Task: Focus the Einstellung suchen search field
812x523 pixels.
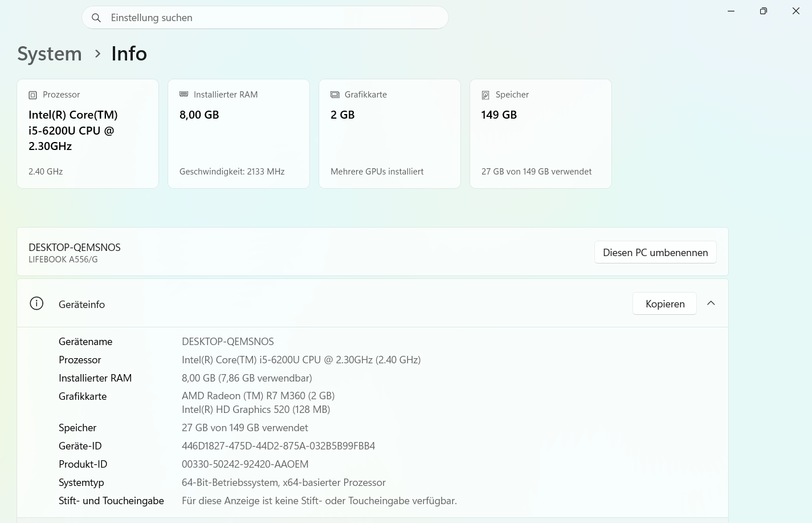Action: point(265,18)
